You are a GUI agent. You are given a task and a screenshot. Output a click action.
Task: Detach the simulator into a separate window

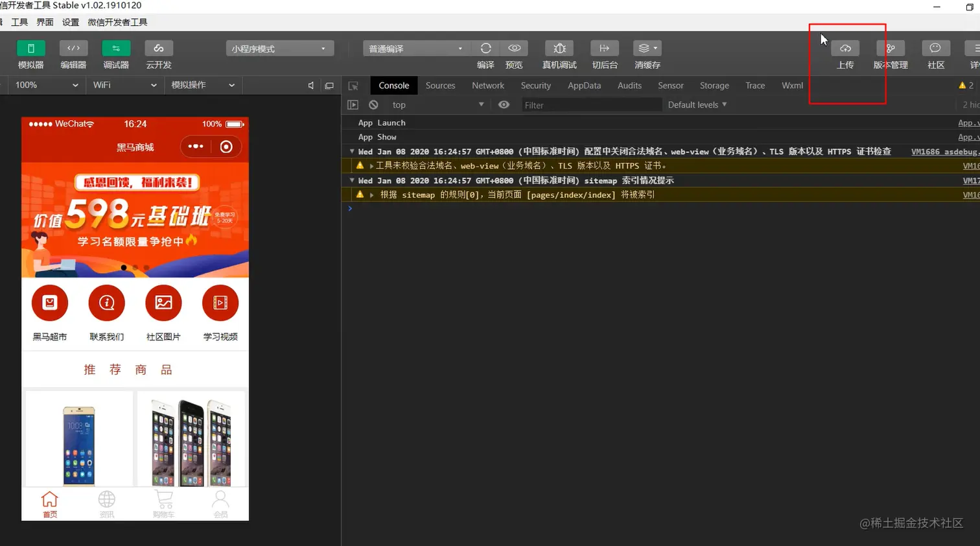point(329,86)
